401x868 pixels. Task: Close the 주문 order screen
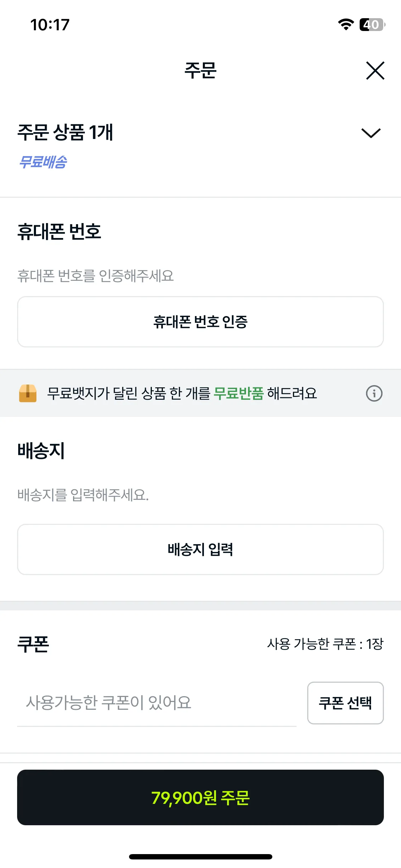375,71
